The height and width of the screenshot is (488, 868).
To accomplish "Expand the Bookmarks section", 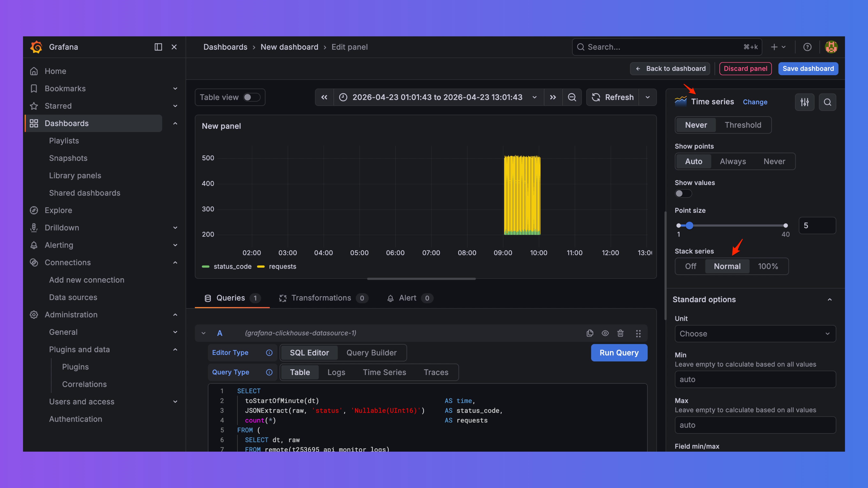I will point(175,89).
